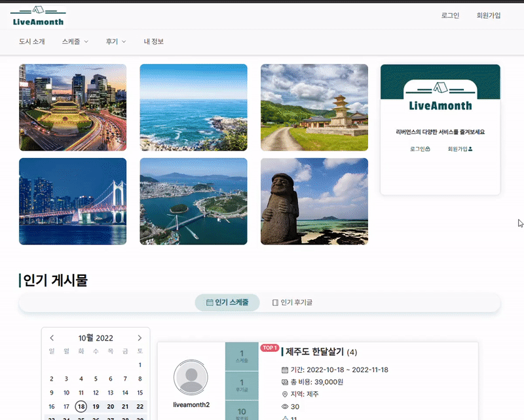
Task: Click the 지역: 제주 text
Action: point(305,394)
